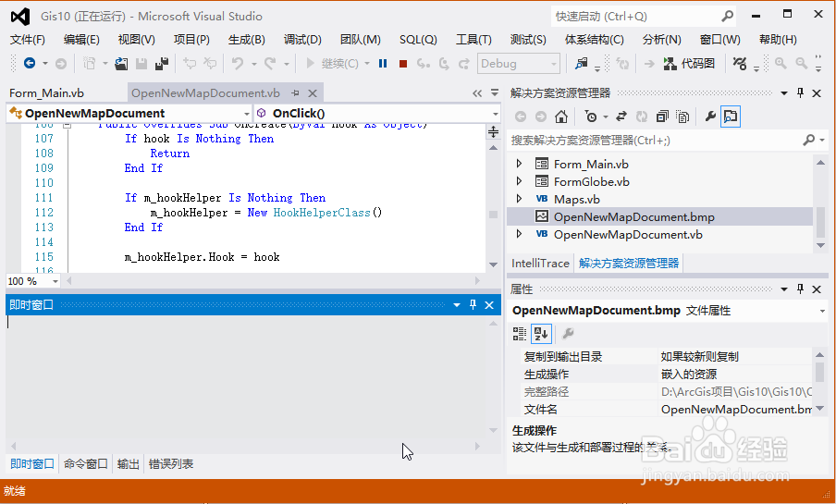Screen dimensions: 836x504
Task: Click the Quick Launch search magnifier
Action: 727,17
